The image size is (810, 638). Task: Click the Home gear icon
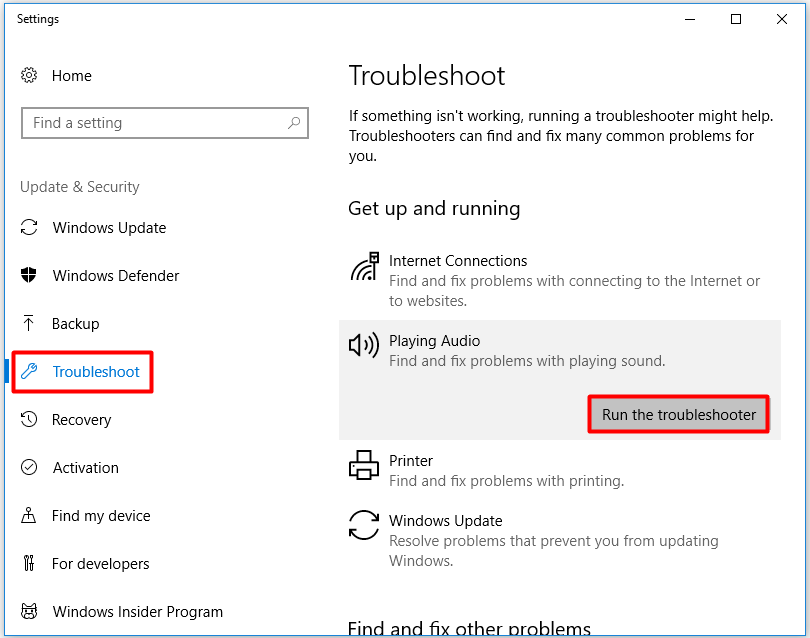29,75
